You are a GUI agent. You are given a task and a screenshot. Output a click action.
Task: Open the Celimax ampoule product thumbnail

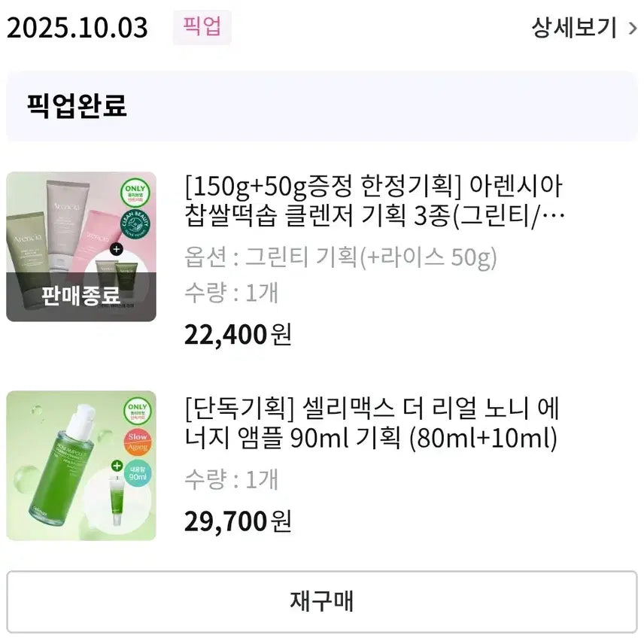(x=81, y=465)
